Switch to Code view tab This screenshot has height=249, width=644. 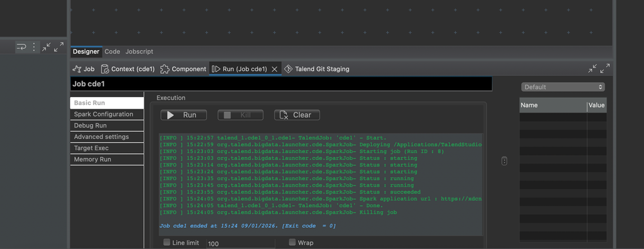pos(112,51)
